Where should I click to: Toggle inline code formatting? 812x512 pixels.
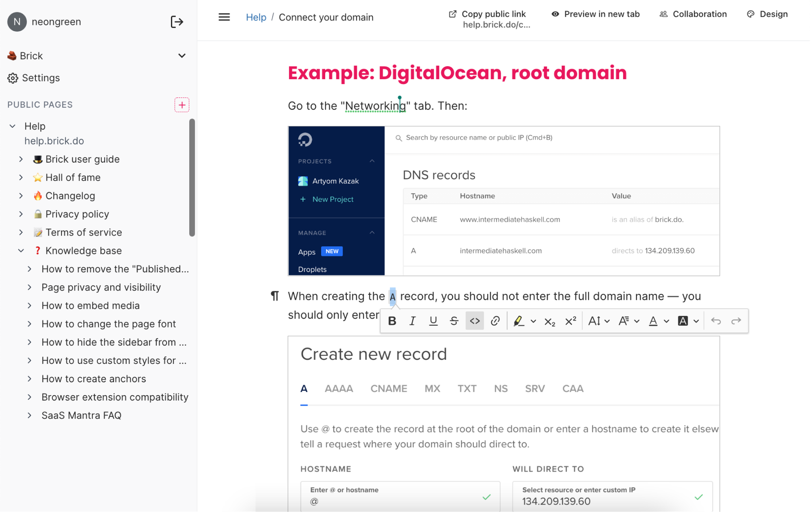[x=475, y=321]
